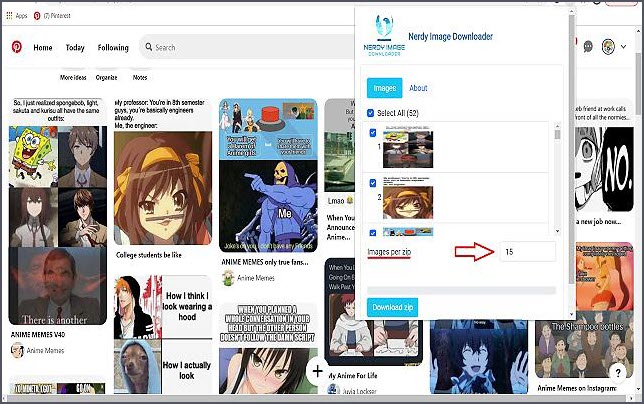Click the search magnifier icon
This screenshot has width=644, height=404.
(149, 47)
